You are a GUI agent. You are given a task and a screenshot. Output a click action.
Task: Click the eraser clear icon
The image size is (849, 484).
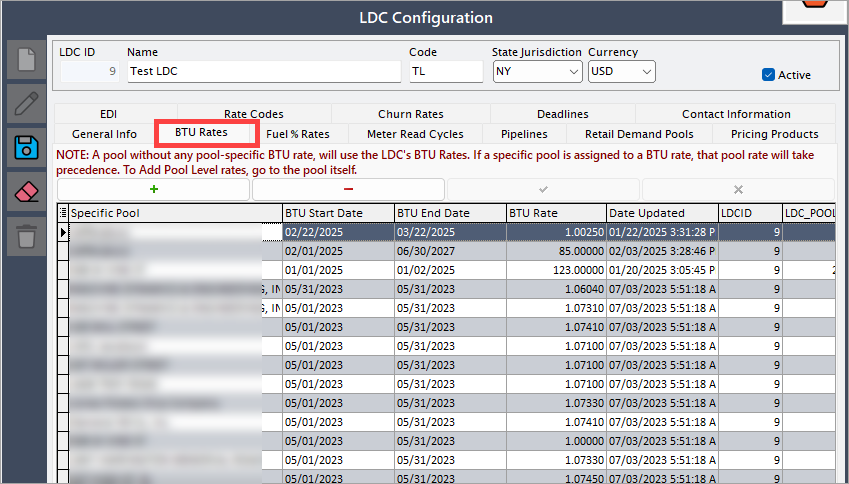[x=26, y=192]
